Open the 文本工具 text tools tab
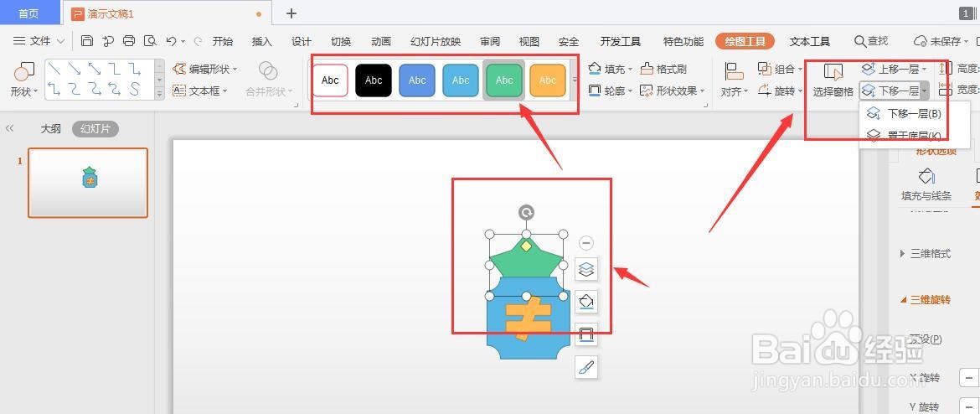The width and height of the screenshot is (980, 414). (x=809, y=41)
